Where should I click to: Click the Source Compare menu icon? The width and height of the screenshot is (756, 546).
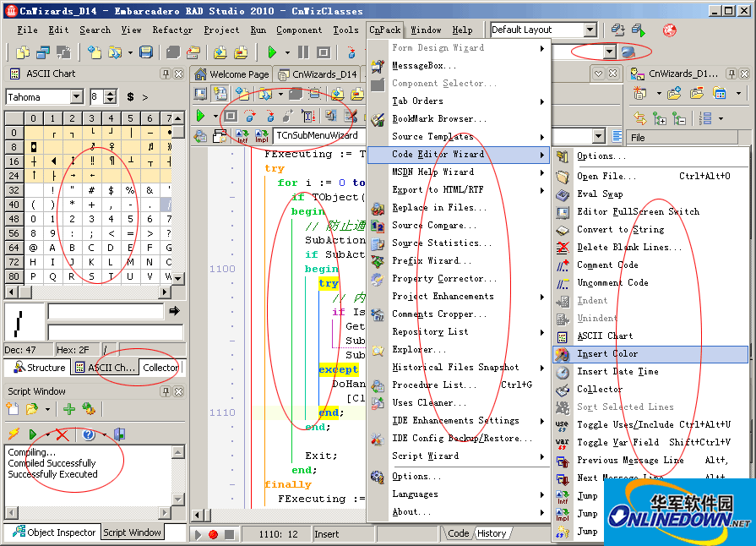[x=378, y=226]
